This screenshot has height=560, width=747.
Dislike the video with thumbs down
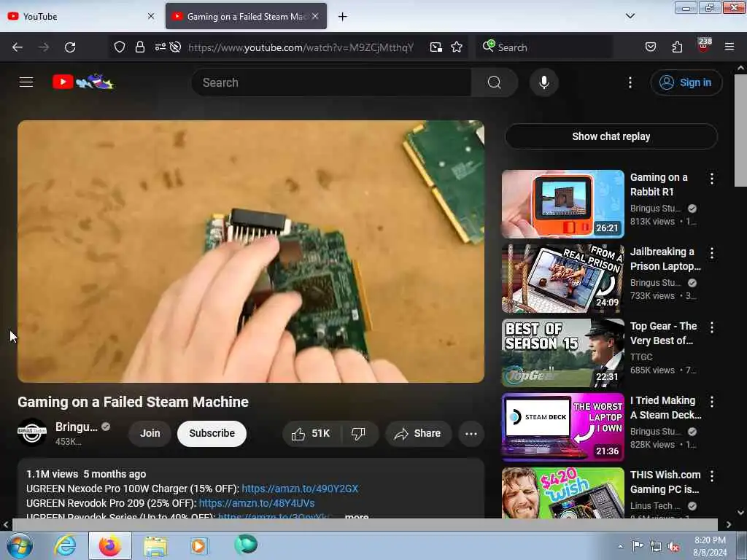[358, 433]
